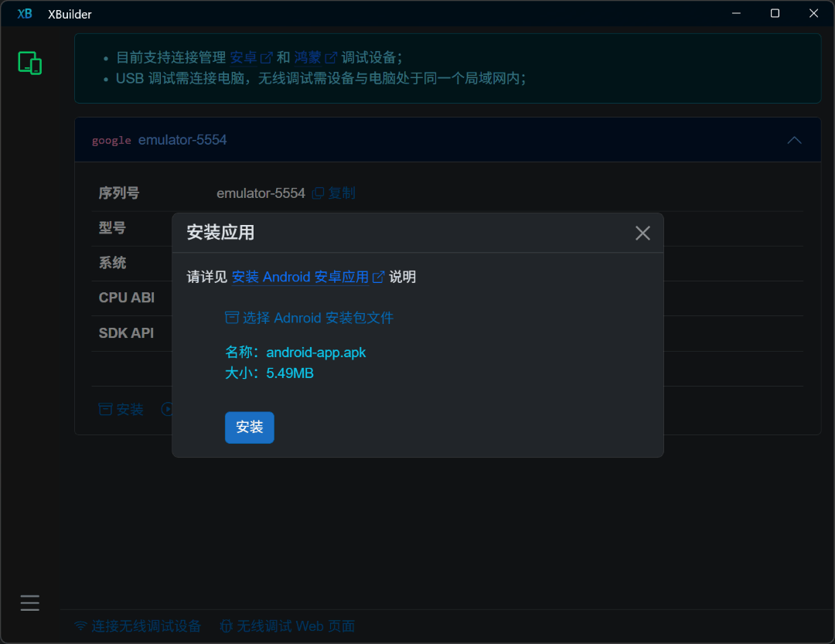Click the external link icon after 安卓应用
The width and height of the screenshot is (835, 644).
pyautogui.click(x=378, y=277)
